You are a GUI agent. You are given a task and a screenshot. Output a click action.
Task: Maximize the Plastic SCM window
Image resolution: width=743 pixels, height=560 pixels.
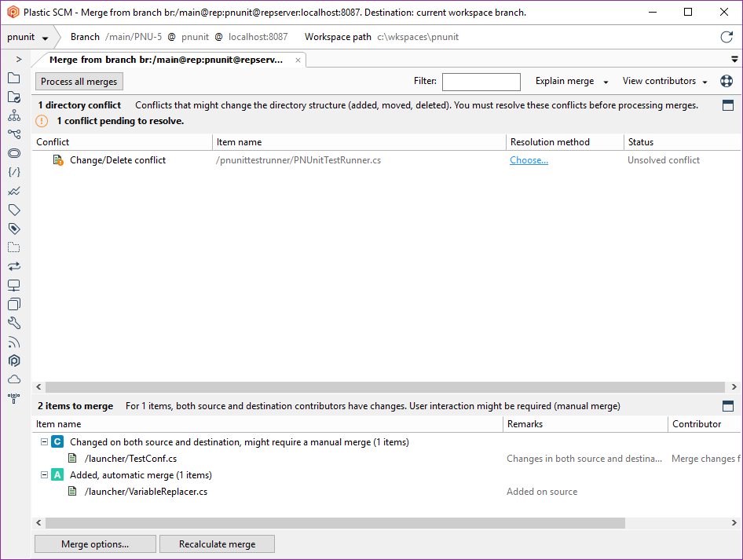click(x=688, y=12)
